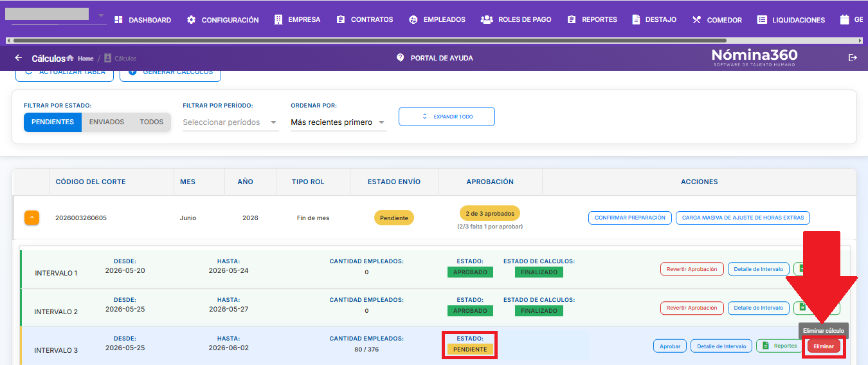Click the Finalizado badge of Intervalo 2

pyautogui.click(x=539, y=310)
